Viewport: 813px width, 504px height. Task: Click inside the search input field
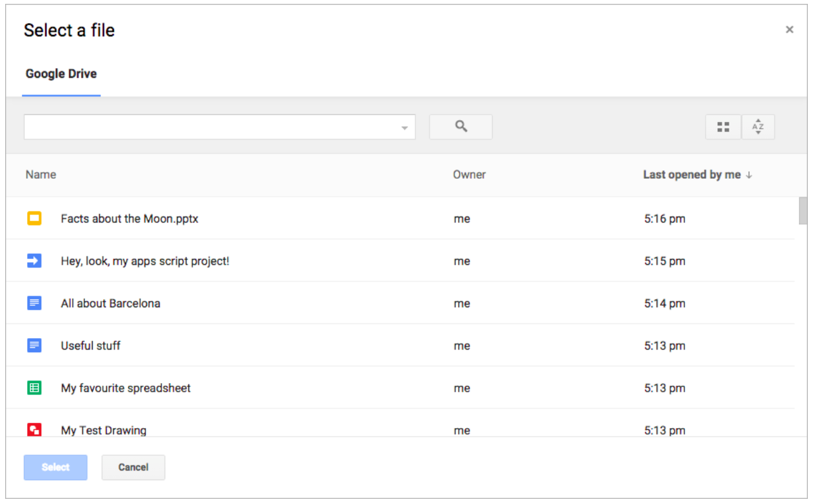[193, 127]
